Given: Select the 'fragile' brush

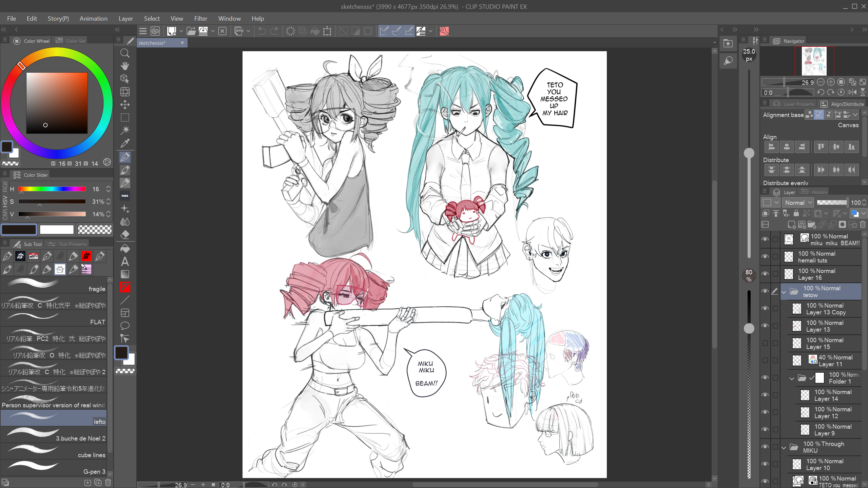Looking at the screenshot, I should click(x=54, y=285).
